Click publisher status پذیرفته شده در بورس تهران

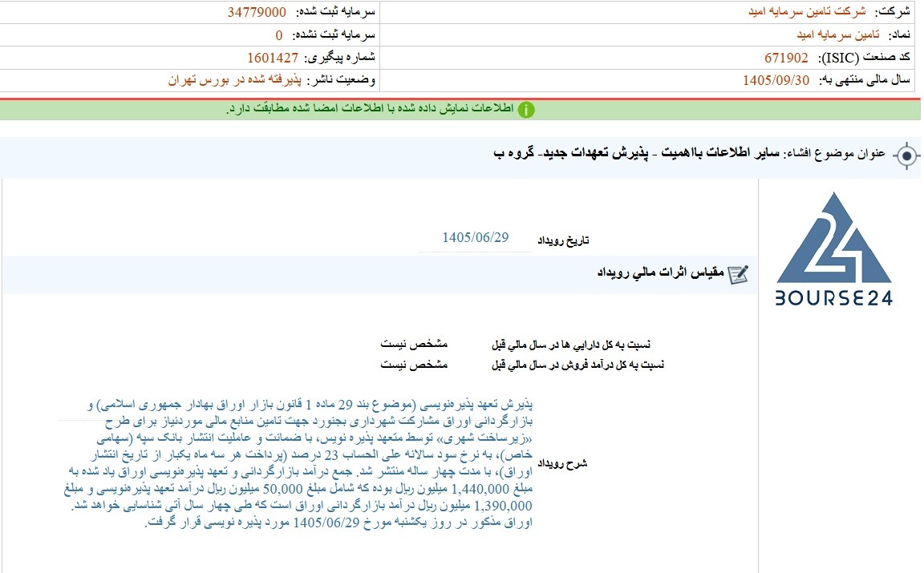(x=234, y=80)
